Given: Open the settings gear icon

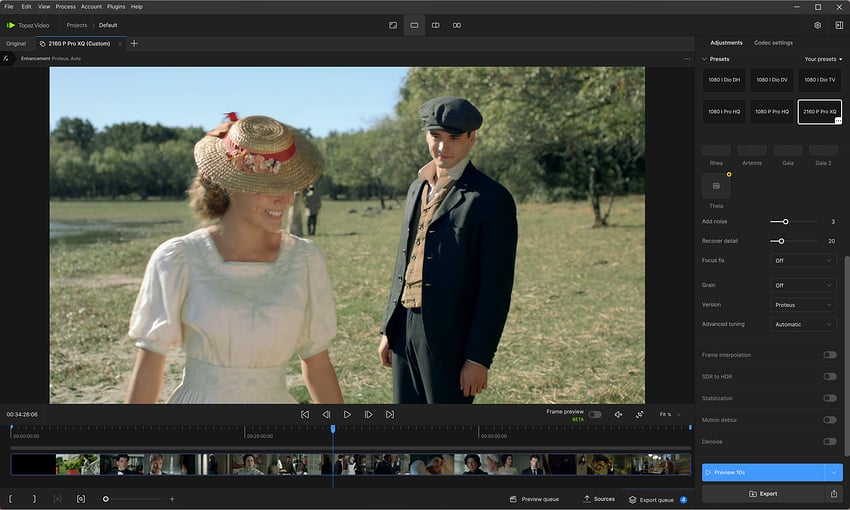Looking at the screenshot, I should click(817, 25).
